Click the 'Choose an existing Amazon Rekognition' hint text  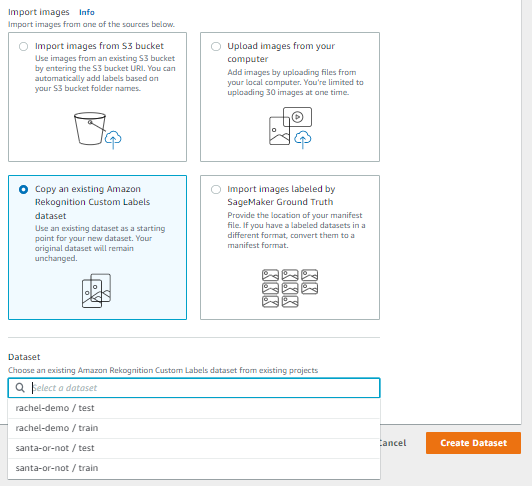click(x=163, y=370)
